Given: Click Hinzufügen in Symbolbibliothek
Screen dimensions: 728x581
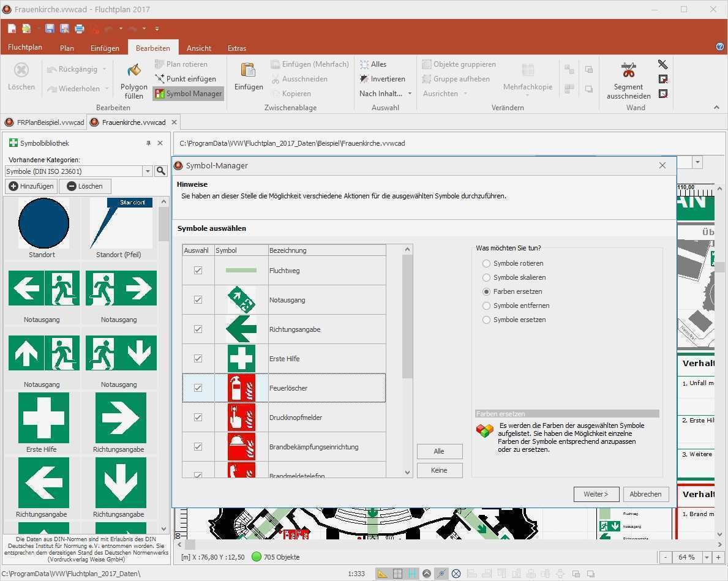Looking at the screenshot, I should [32, 186].
